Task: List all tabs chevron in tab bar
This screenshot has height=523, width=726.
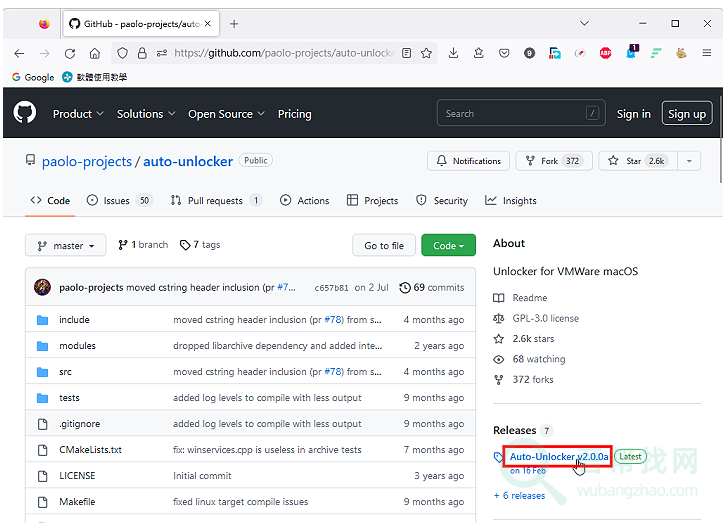Action: pos(584,23)
